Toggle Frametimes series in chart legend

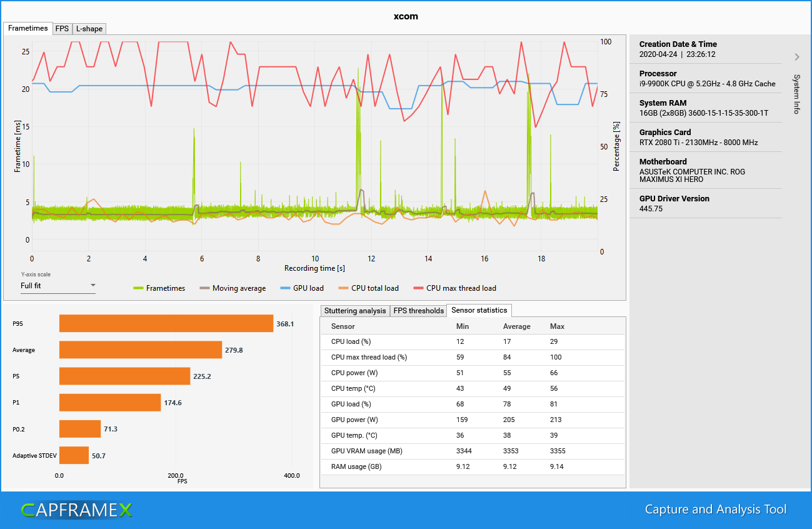[159, 288]
